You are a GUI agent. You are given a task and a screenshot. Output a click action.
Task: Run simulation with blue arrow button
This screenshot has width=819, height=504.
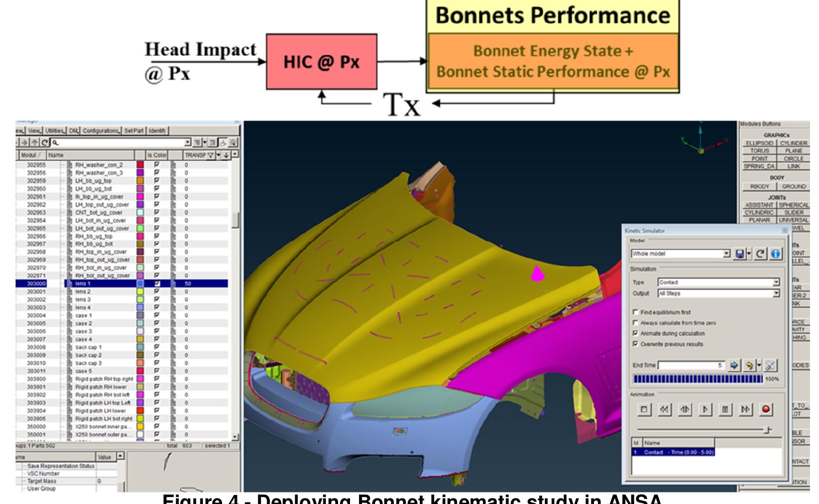click(x=734, y=365)
